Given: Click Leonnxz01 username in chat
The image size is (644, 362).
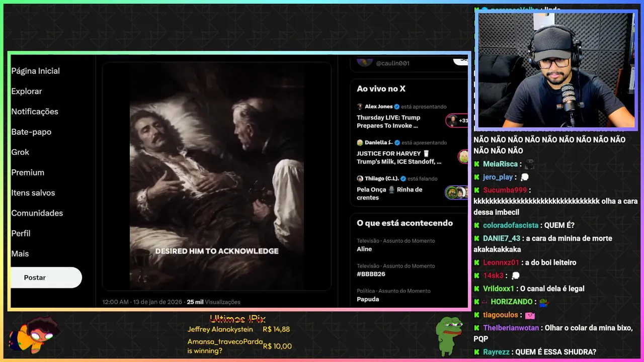Looking at the screenshot, I should (x=501, y=262).
